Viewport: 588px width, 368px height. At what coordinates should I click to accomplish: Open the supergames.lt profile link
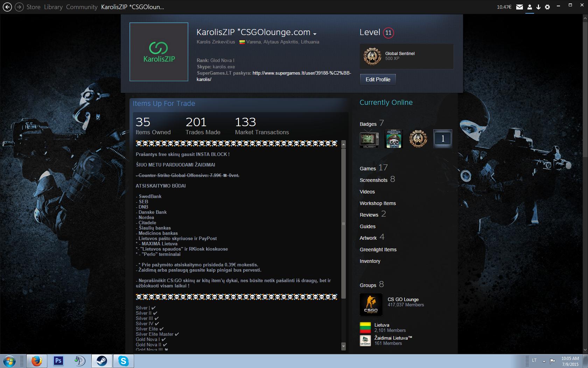(x=274, y=76)
